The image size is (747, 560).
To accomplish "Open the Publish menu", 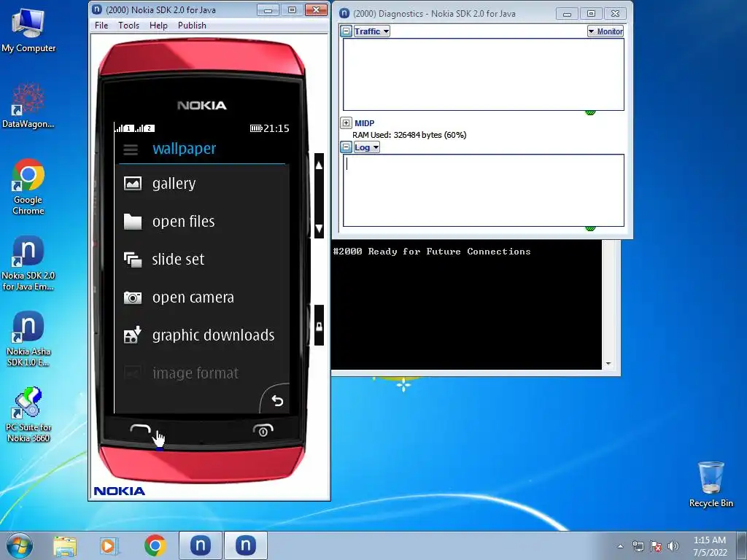I will pyautogui.click(x=192, y=26).
